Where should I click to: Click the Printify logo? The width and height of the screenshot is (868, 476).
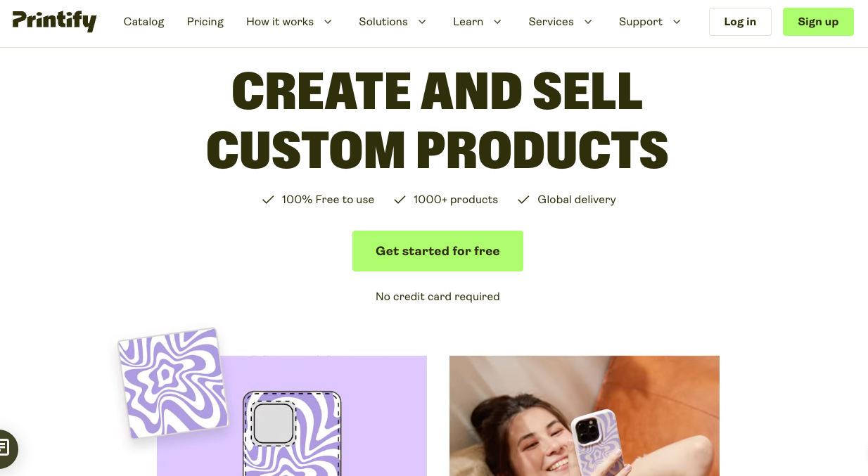54,21
